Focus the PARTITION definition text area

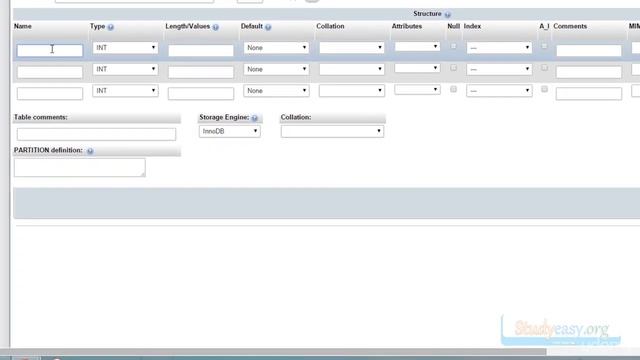(80, 168)
